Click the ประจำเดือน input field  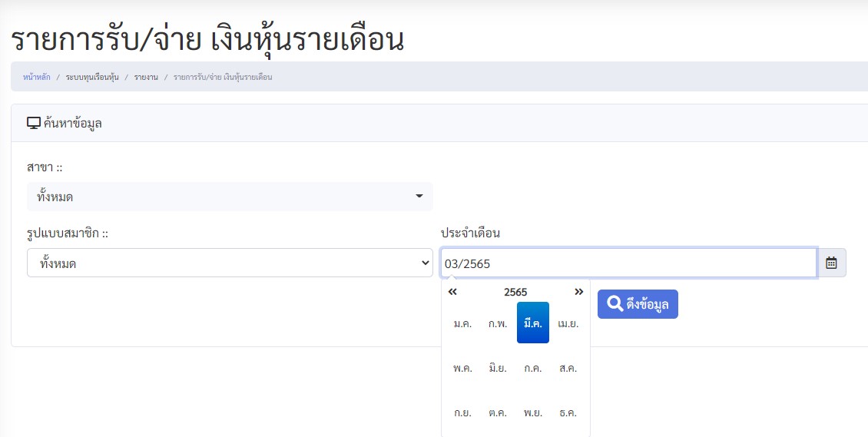pos(628,263)
